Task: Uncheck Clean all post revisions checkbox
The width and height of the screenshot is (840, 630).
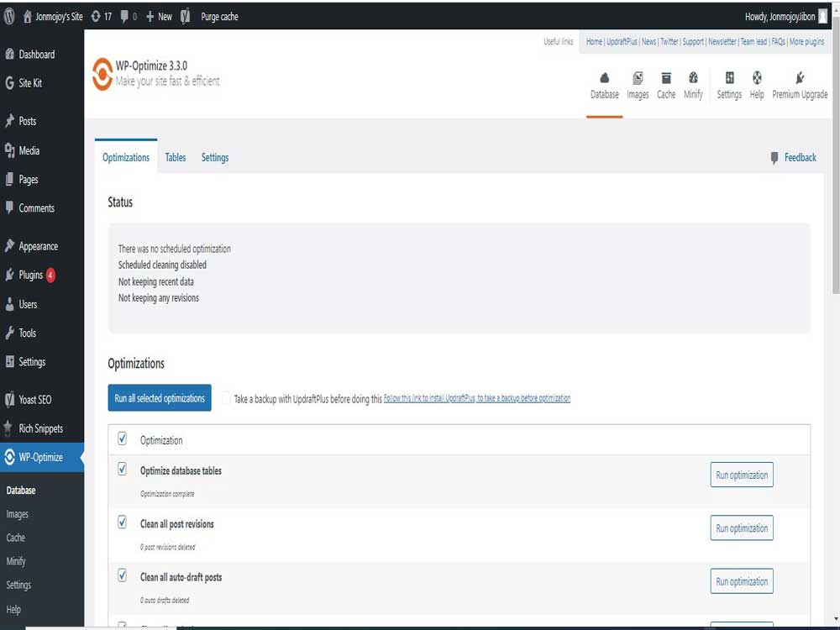Action: [122, 522]
